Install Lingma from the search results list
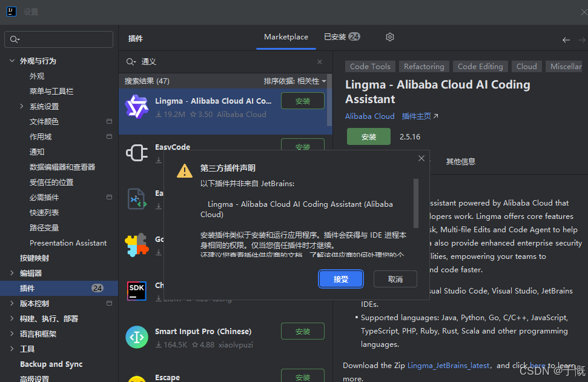This screenshot has height=382, width=588. click(303, 101)
